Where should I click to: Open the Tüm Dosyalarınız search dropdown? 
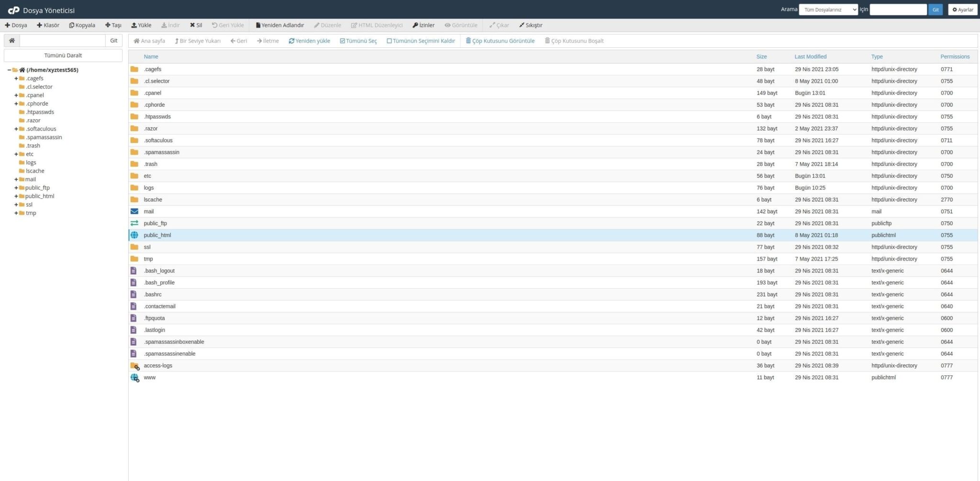tap(828, 10)
